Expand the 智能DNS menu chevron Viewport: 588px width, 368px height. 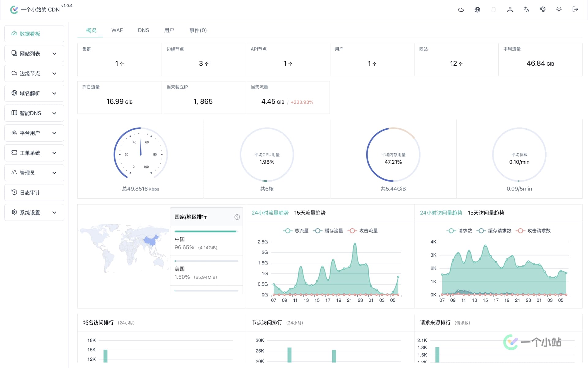[x=54, y=113]
